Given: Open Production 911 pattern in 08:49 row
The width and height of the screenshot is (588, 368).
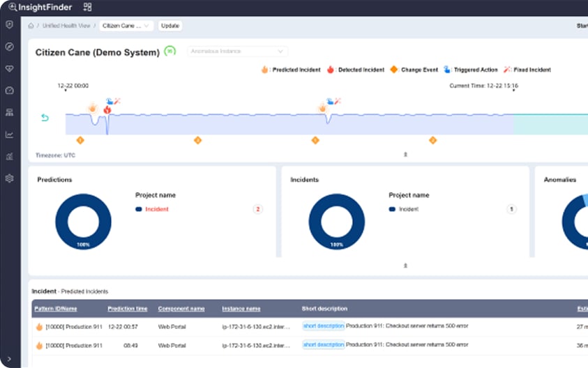Looking at the screenshot, I should click(74, 346).
